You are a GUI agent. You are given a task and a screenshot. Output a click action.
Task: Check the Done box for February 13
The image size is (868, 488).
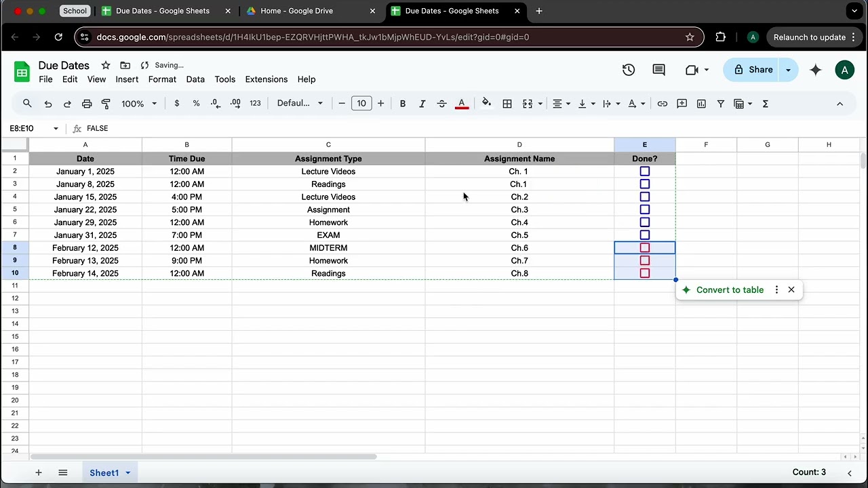645,261
